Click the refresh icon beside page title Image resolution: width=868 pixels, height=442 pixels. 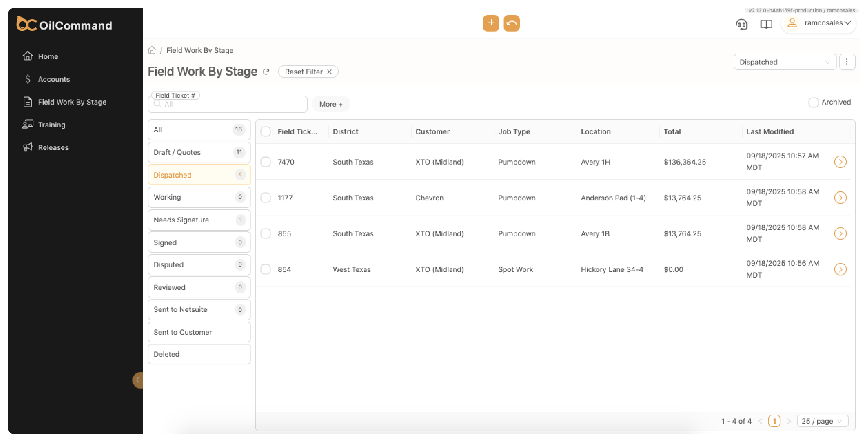[266, 72]
